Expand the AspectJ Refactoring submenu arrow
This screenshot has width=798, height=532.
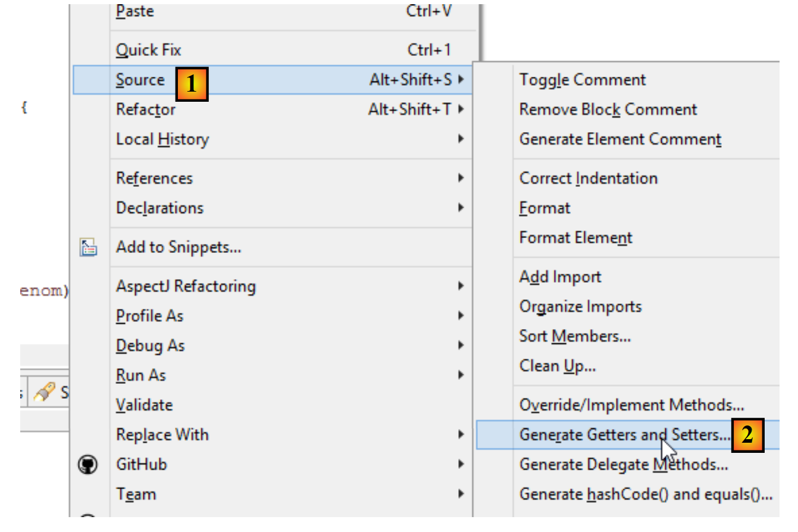point(461,286)
